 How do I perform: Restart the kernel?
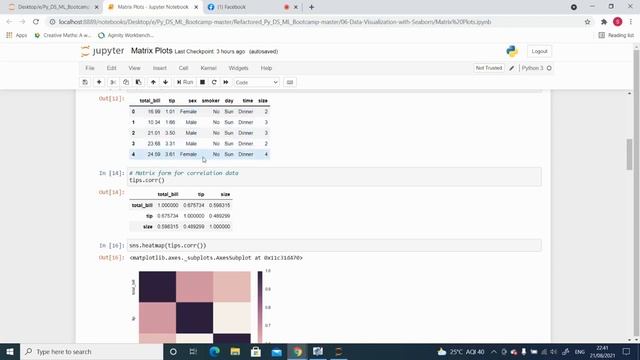(214, 82)
